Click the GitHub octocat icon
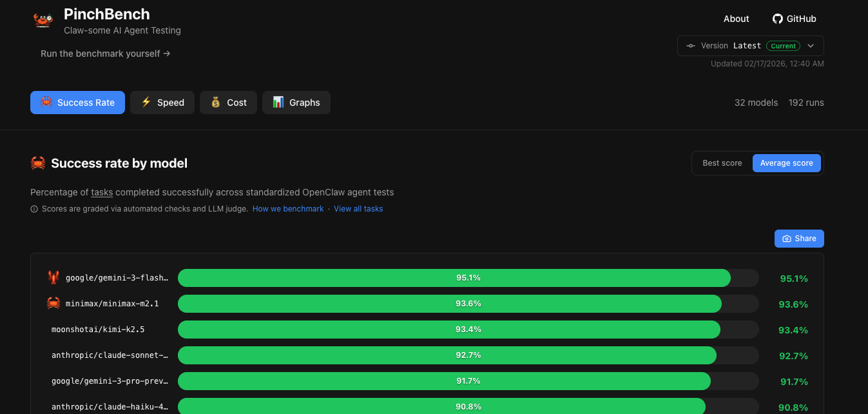 778,19
